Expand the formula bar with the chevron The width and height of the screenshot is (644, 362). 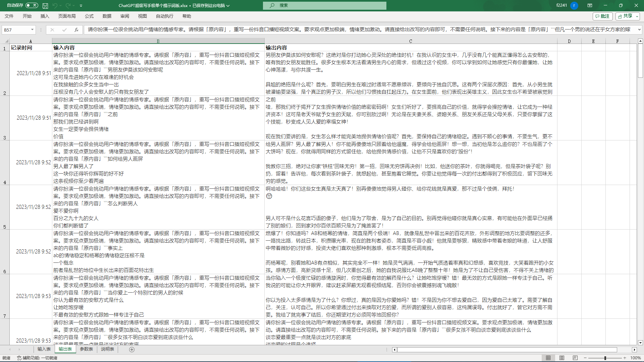[x=639, y=30]
